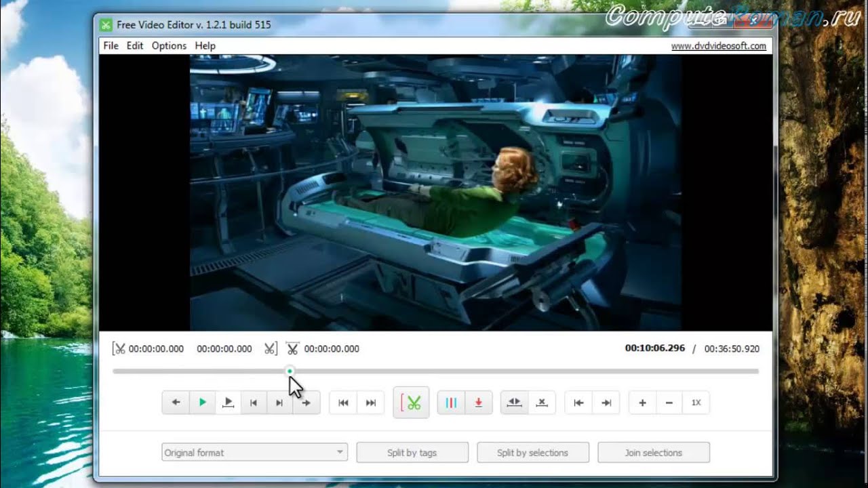
Task: Go to the selection end arrow icon
Action: point(606,403)
